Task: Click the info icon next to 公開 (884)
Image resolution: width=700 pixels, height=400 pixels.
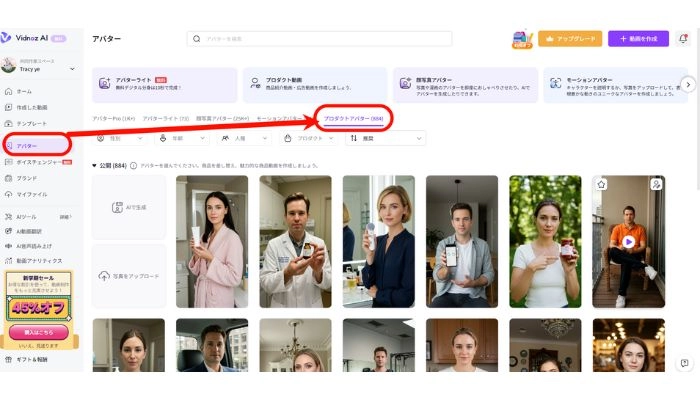Action: tap(133, 166)
